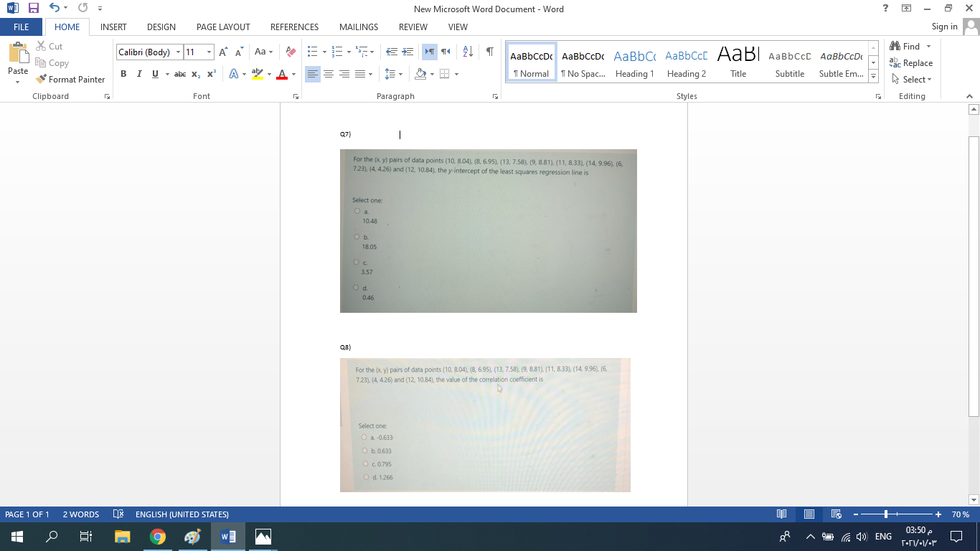Open the font size dropdown
The height and width of the screenshot is (551, 980).
(209, 52)
